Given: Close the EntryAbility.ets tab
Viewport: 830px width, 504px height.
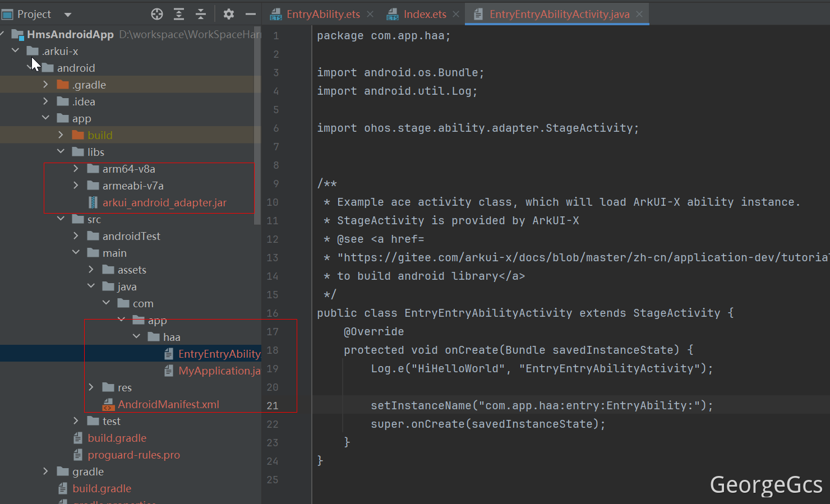Looking at the screenshot, I should [370, 15].
